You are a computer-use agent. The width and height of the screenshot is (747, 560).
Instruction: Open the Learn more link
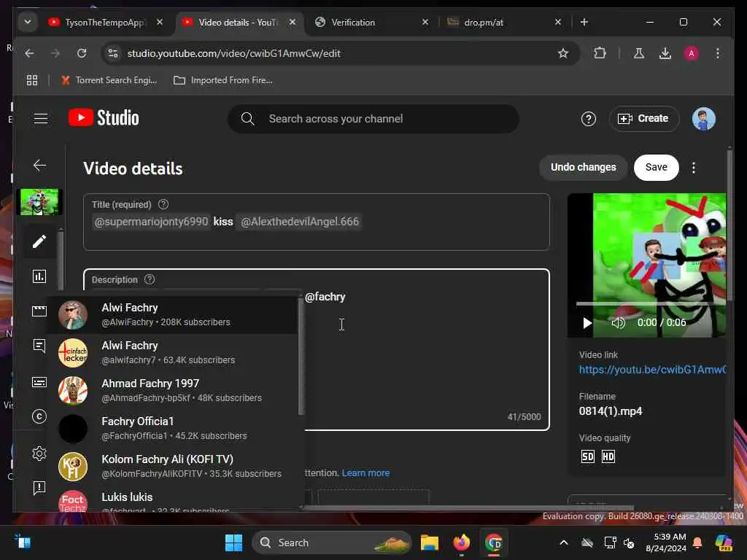pyautogui.click(x=366, y=472)
